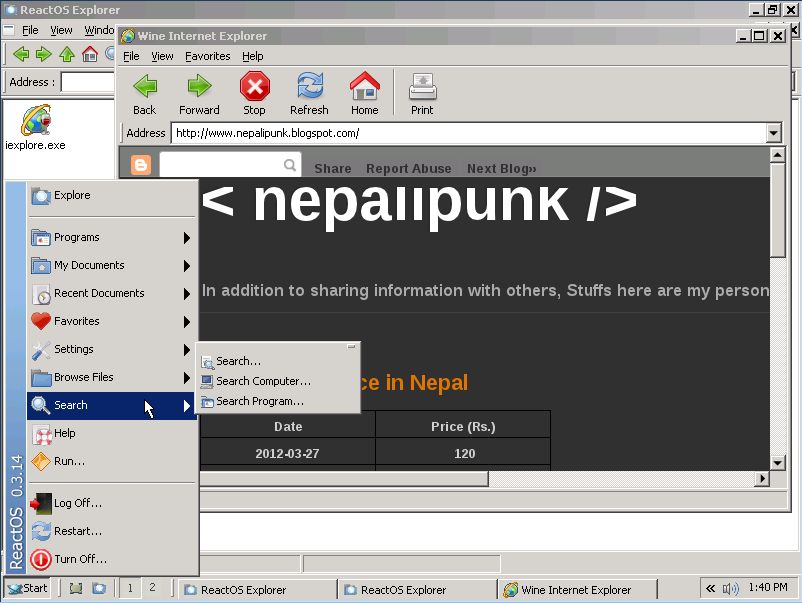Expand hidden tray icons chevron

710,589
